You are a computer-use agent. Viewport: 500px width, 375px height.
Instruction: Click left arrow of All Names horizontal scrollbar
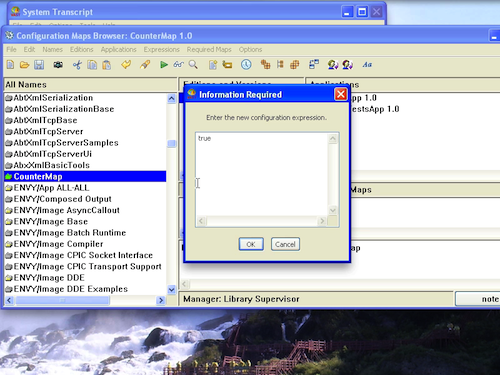point(9,300)
